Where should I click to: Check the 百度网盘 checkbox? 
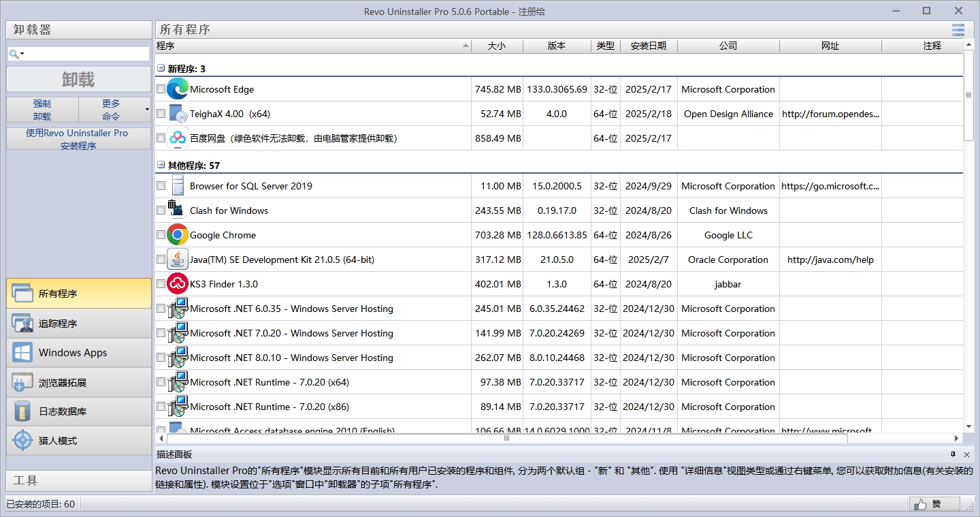click(x=161, y=138)
